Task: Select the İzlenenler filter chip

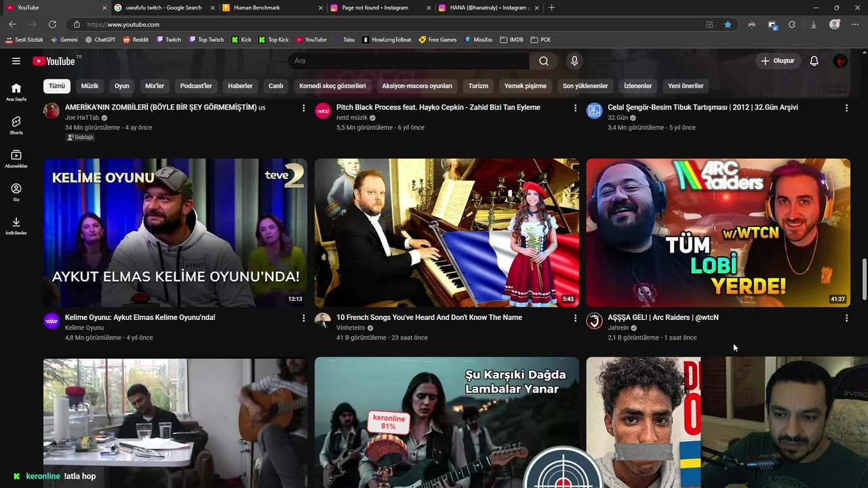Action: 638,86
